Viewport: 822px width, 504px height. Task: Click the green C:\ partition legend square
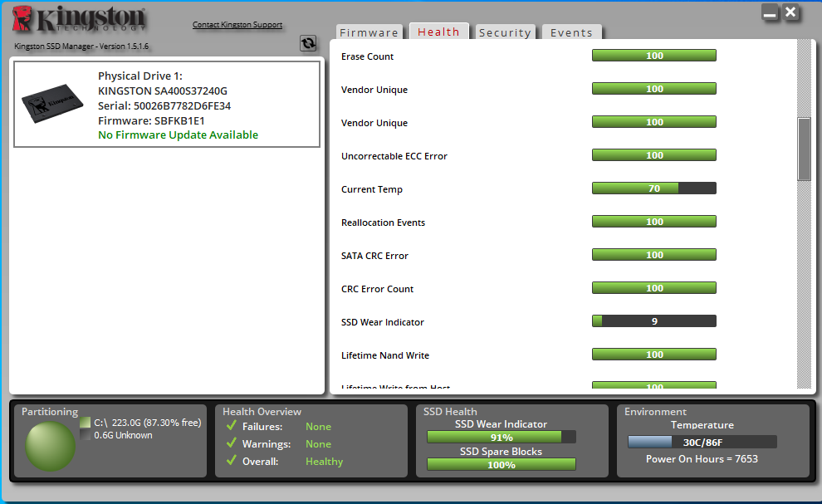86,422
